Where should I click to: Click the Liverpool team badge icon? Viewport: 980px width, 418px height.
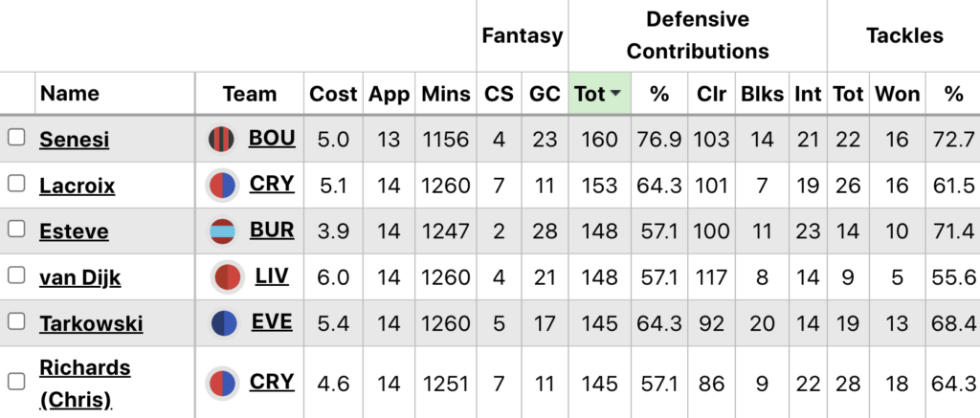click(228, 277)
